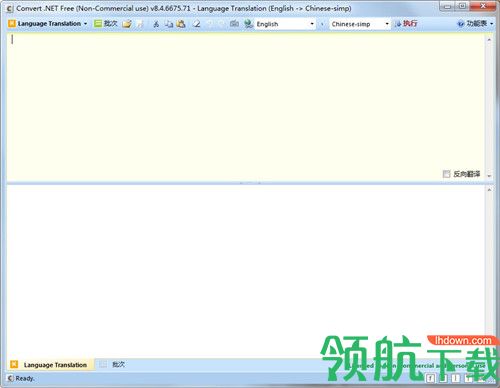The width and height of the screenshot is (500, 388).
Task: Click the lower pane scroll up arrow
Action: click(x=489, y=190)
